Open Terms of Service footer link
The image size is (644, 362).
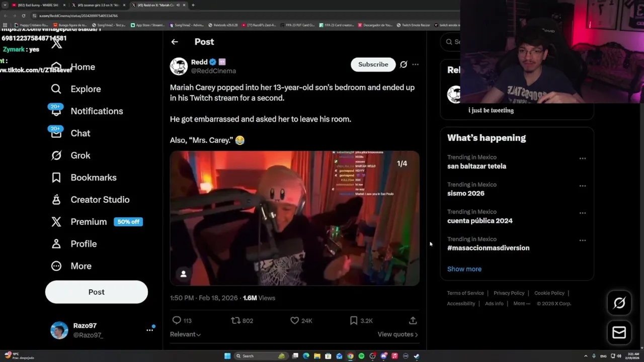point(465,293)
